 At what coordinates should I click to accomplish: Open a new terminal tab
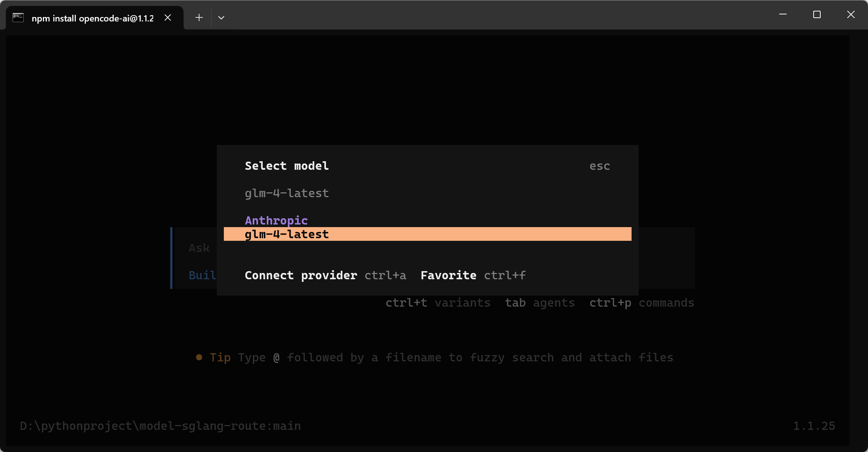[199, 18]
